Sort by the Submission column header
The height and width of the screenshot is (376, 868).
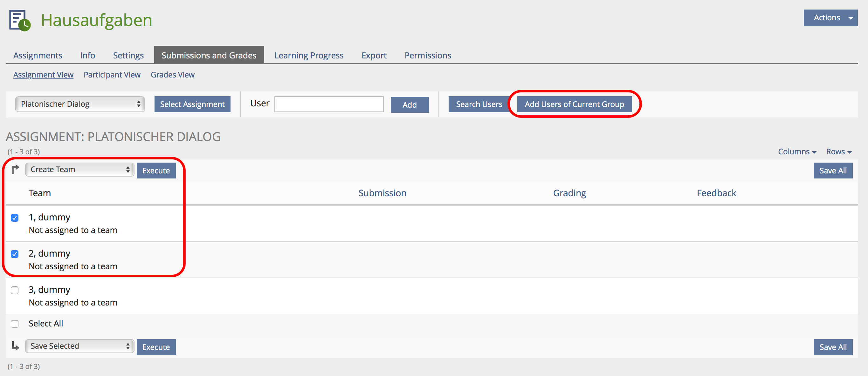[382, 193]
